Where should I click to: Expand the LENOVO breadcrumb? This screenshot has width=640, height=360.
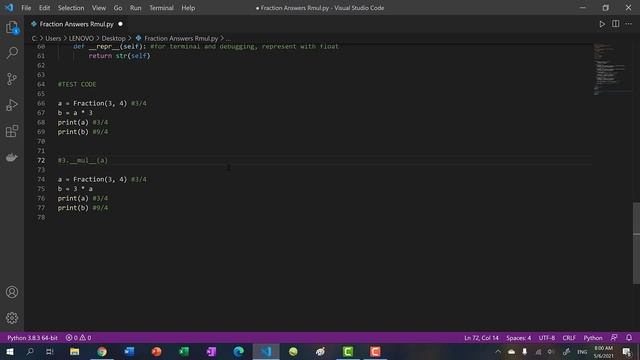(81, 38)
